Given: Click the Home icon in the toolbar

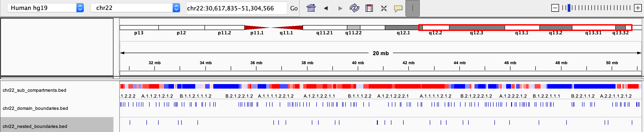Looking at the screenshot, I should point(311,8).
